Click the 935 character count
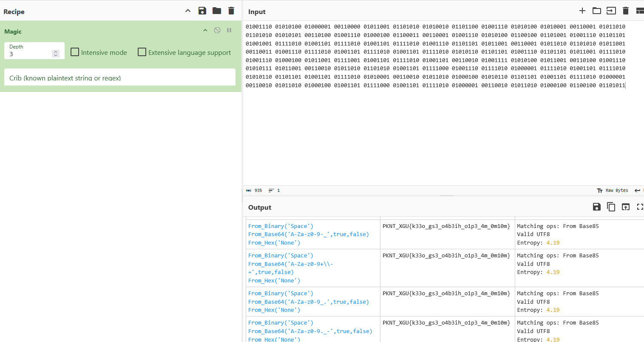 pyautogui.click(x=254, y=191)
